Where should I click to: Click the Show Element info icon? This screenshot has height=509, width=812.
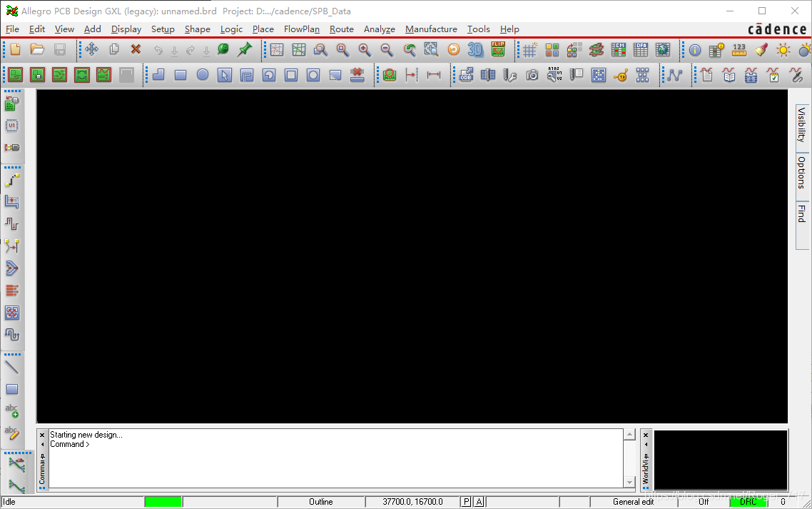point(695,50)
